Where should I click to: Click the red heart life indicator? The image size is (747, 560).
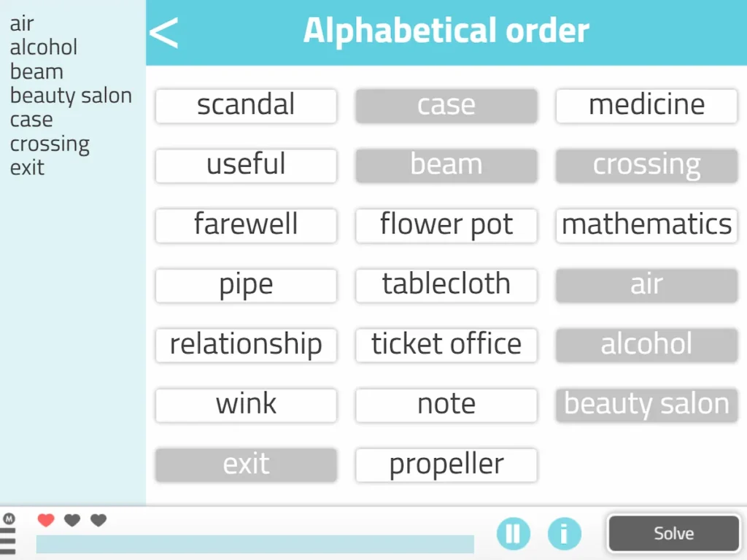pyautogui.click(x=46, y=520)
